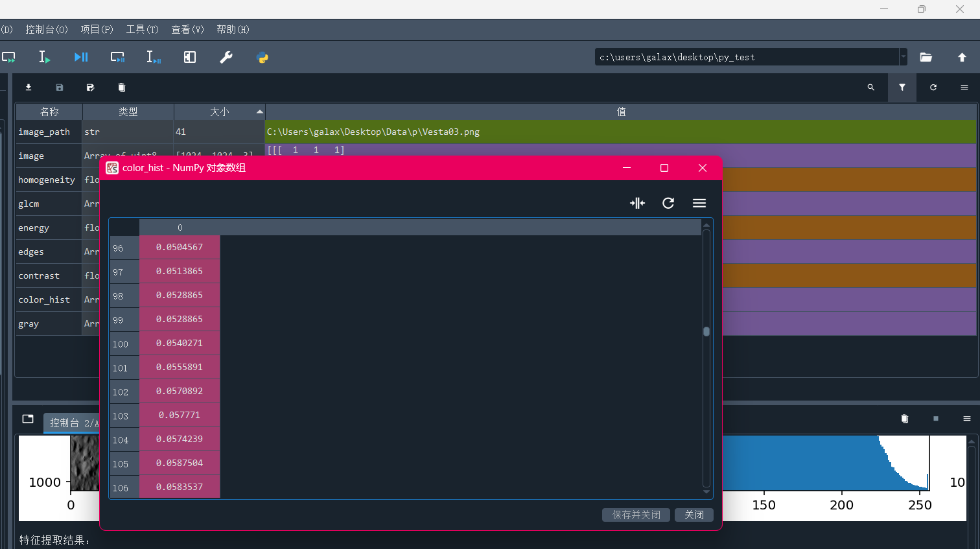Image resolution: width=980 pixels, height=549 pixels.
Task: Click the 值 column header
Action: coord(621,111)
